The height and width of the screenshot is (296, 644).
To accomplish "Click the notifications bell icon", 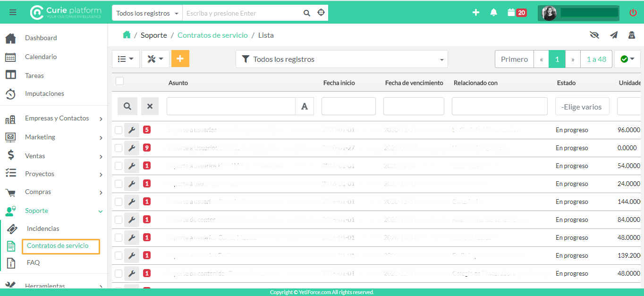I will [x=494, y=13].
